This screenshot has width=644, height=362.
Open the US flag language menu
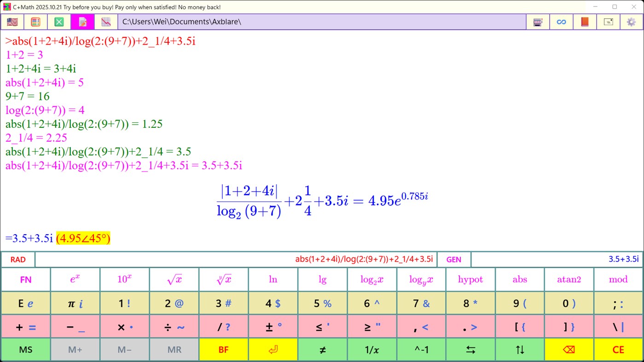point(12,21)
